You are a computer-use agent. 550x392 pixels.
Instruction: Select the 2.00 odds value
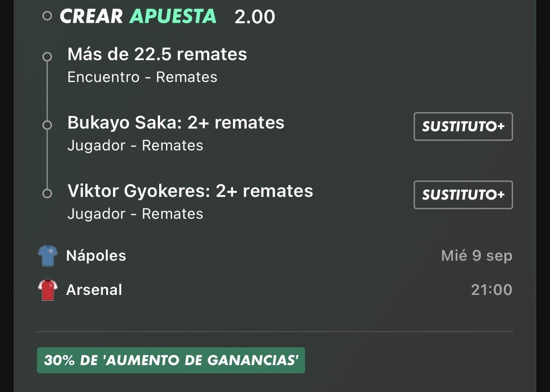pos(255,17)
